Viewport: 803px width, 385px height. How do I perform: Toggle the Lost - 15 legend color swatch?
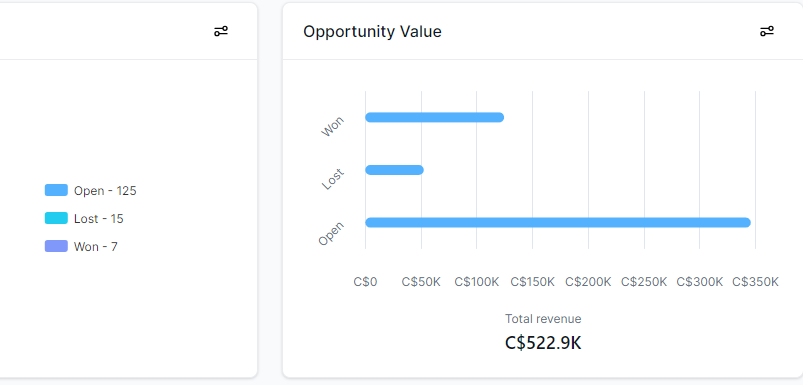(x=56, y=219)
